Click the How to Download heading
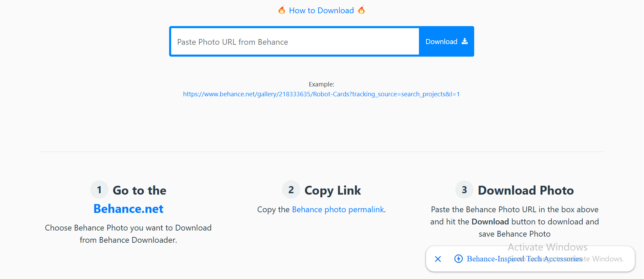Image resolution: width=644 pixels, height=279 pixels. click(321, 10)
